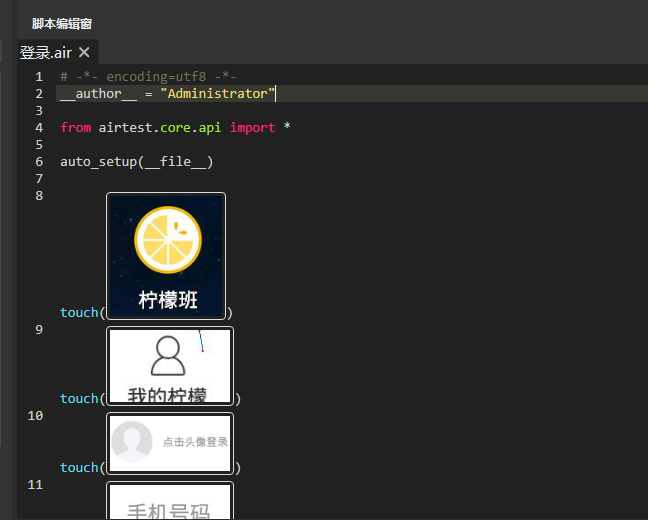This screenshot has height=520, width=648.
Task: Select the 手机号码 image snippet
Action: tap(170, 502)
